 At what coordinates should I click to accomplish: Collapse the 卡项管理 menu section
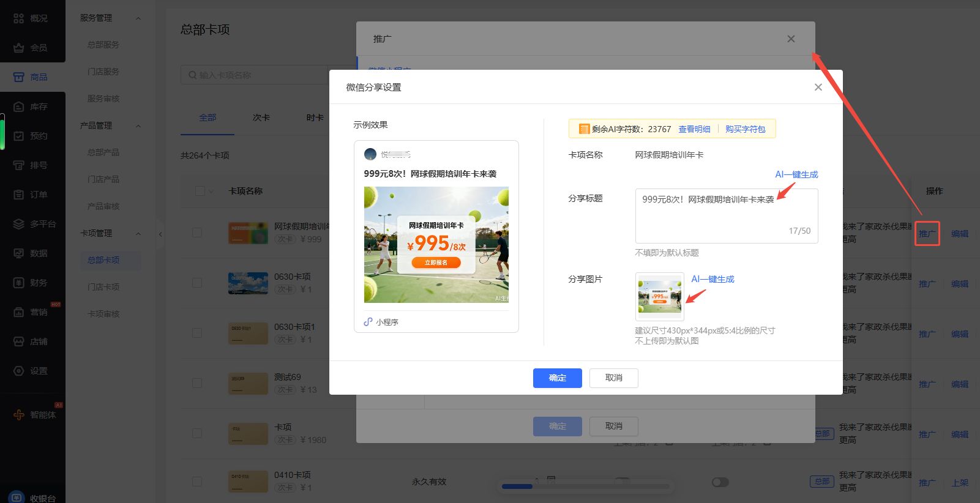(x=138, y=234)
